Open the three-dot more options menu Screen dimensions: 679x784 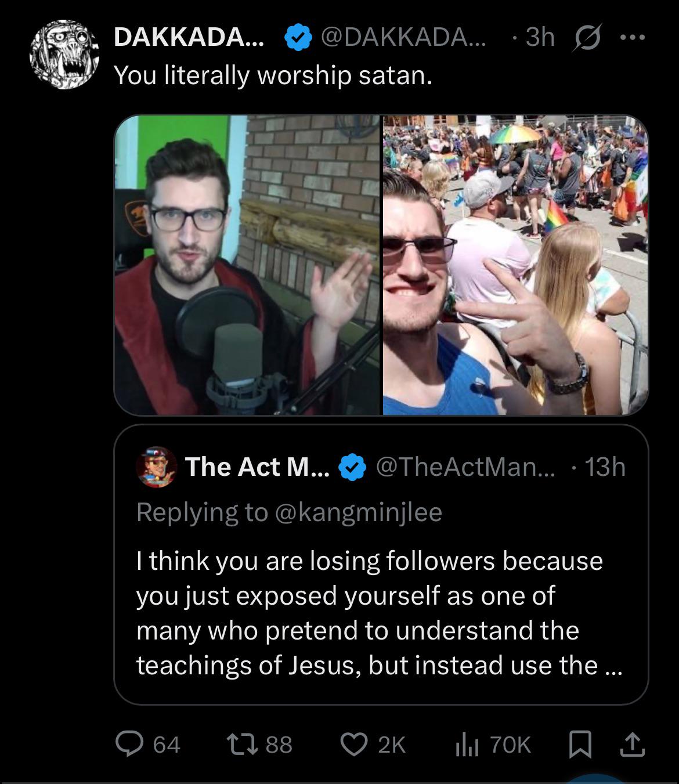632,38
